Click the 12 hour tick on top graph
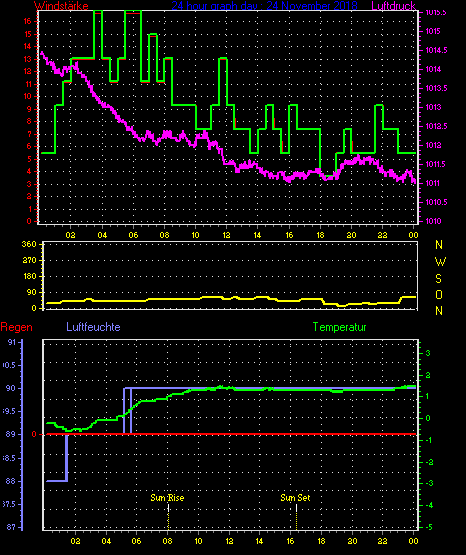This screenshot has width=466, height=555. click(x=226, y=235)
